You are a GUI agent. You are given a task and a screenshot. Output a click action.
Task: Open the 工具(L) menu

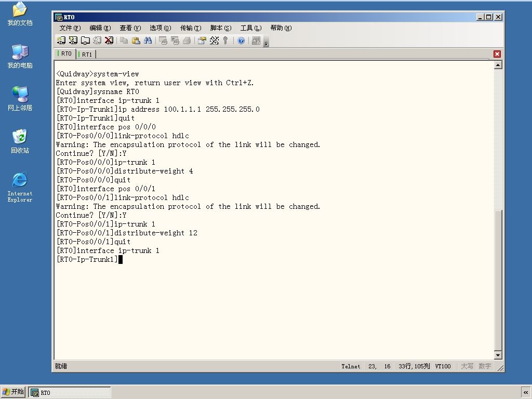click(251, 28)
